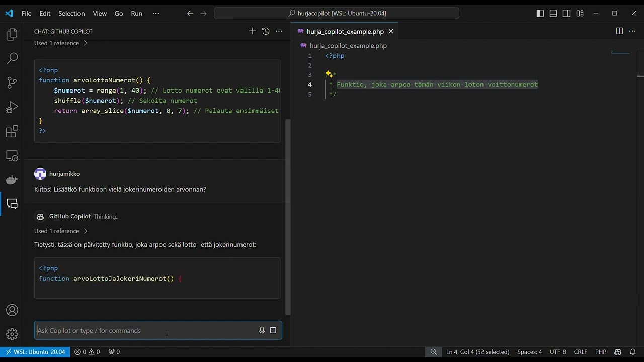Image resolution: width=644 pixels, height=362 pixels.
Task: Select the Chat view icon
Action: point(12,204)
